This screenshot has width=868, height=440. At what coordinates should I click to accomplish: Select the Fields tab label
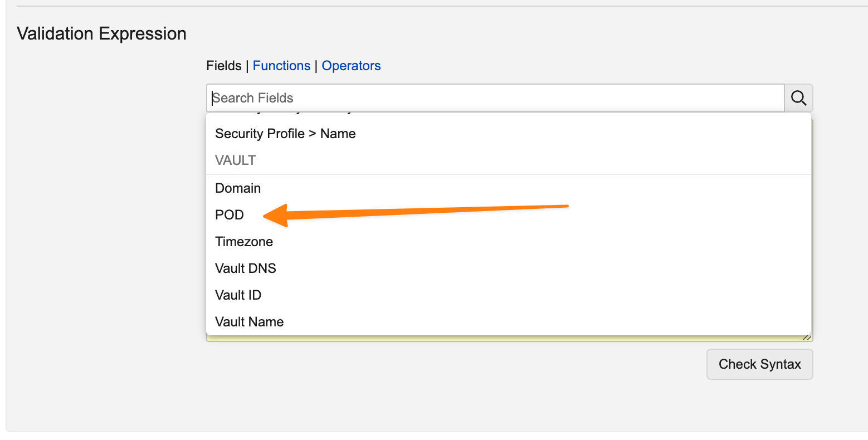pos(224,66)
